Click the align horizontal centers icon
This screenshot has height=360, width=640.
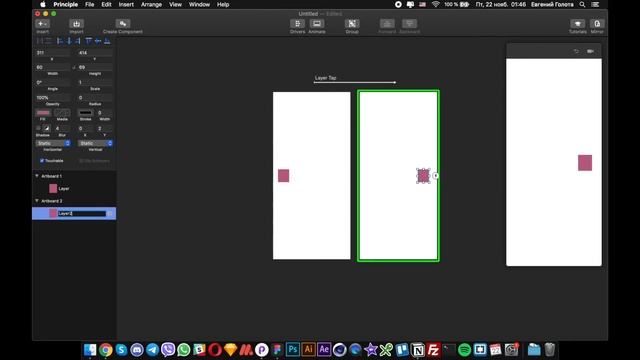point(69,41)
